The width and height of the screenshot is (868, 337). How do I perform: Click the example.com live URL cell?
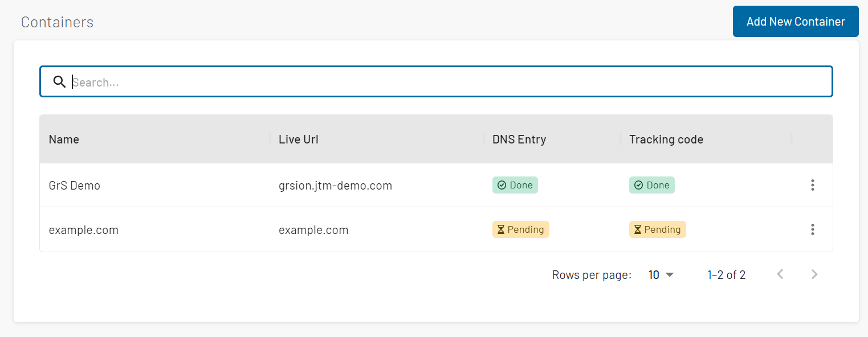(313, 230)
